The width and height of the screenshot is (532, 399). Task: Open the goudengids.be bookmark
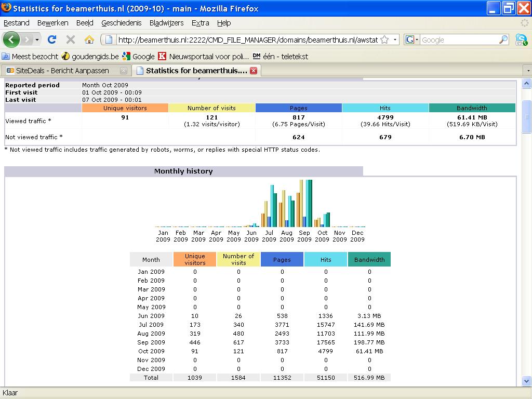90,56
